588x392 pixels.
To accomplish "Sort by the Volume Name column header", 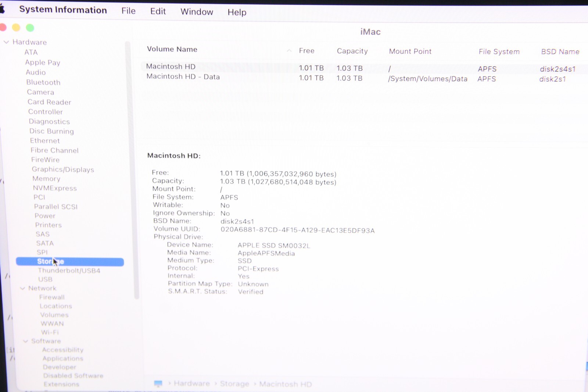I will click(x=172, y=49).
